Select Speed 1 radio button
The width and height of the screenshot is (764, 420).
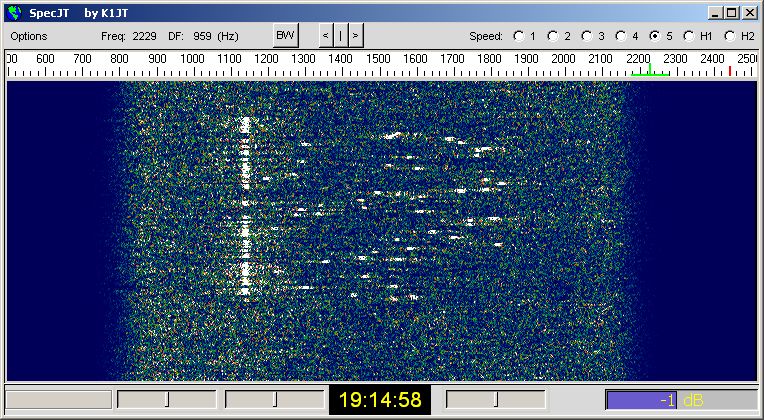click(x=519, y=36)
